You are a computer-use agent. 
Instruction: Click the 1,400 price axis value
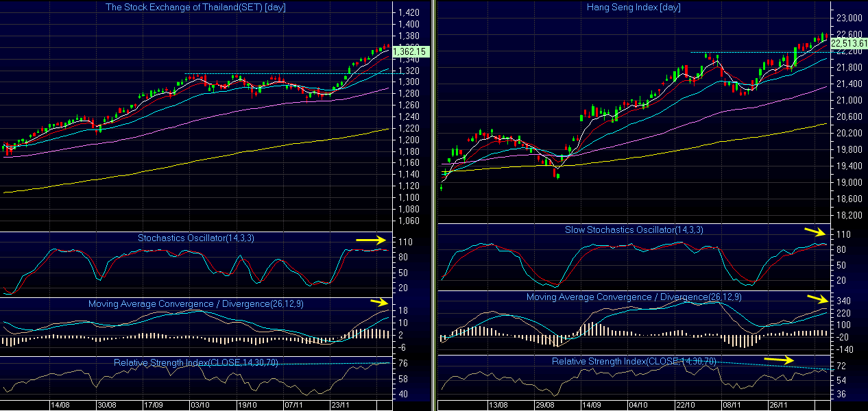409,25
